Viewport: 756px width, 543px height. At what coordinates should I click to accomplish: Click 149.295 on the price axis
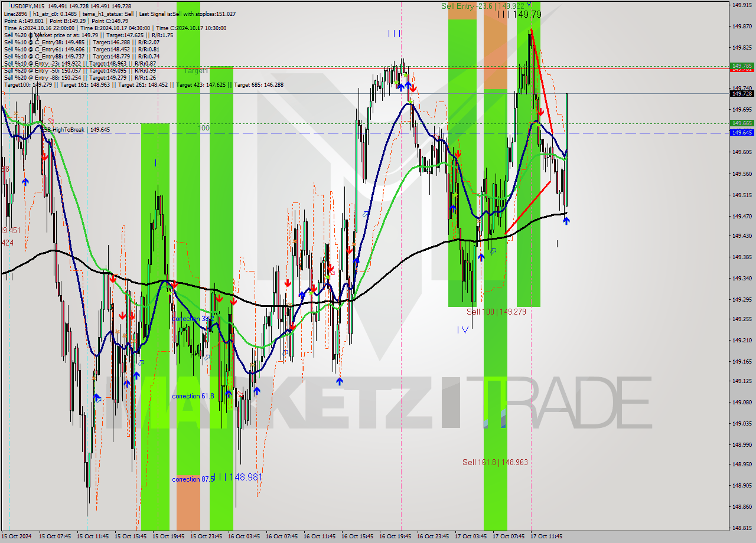pyautogui.click(x=742, y=299)
